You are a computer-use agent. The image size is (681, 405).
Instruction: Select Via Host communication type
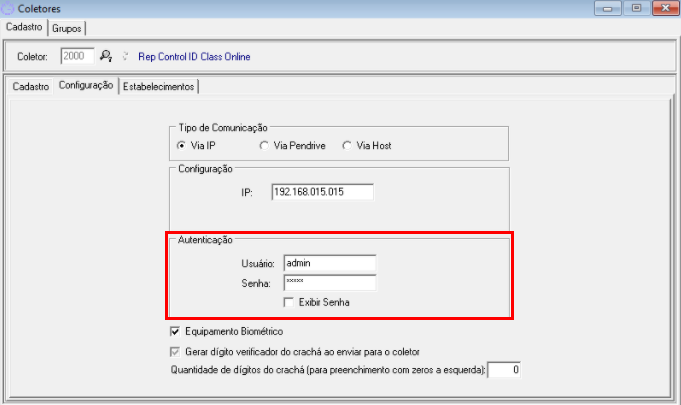[x=347, y=145]
